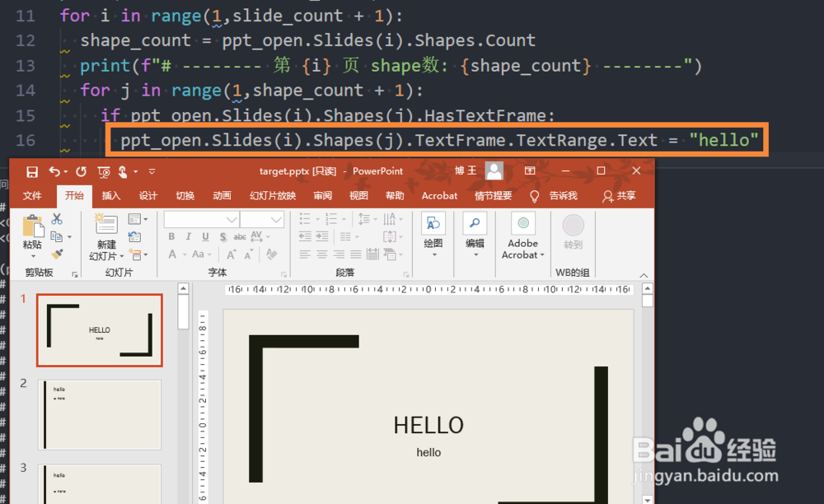Open the Undo history dropdown arrow
824x504 pixels.
tap(66, 171)
